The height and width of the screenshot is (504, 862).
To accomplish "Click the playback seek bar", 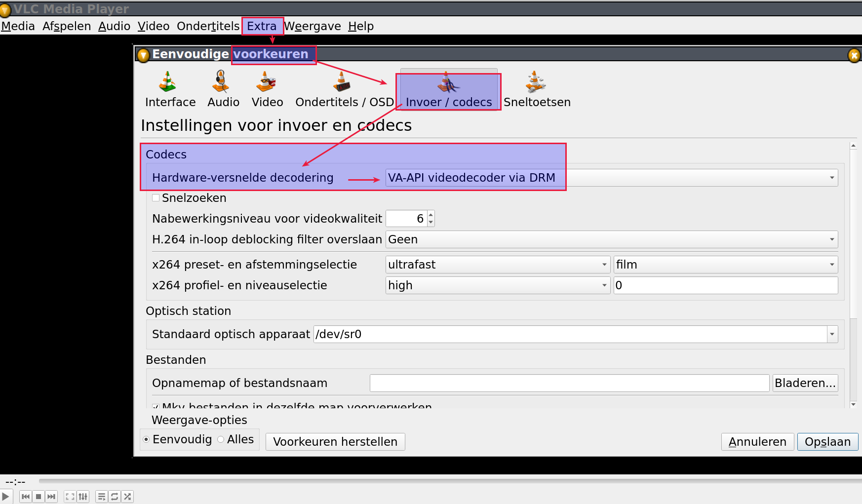I will click(450, 480).
